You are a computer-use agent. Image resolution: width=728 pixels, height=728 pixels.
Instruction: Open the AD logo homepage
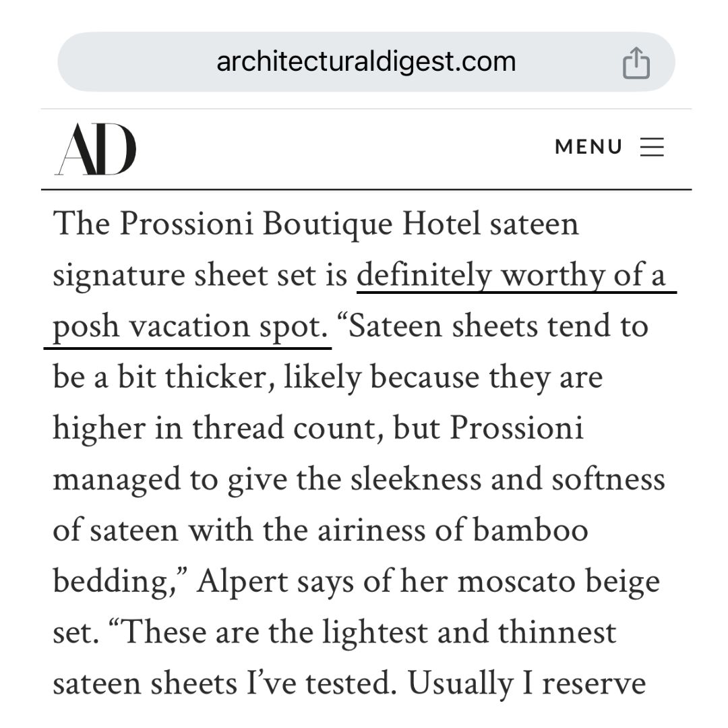96,149
